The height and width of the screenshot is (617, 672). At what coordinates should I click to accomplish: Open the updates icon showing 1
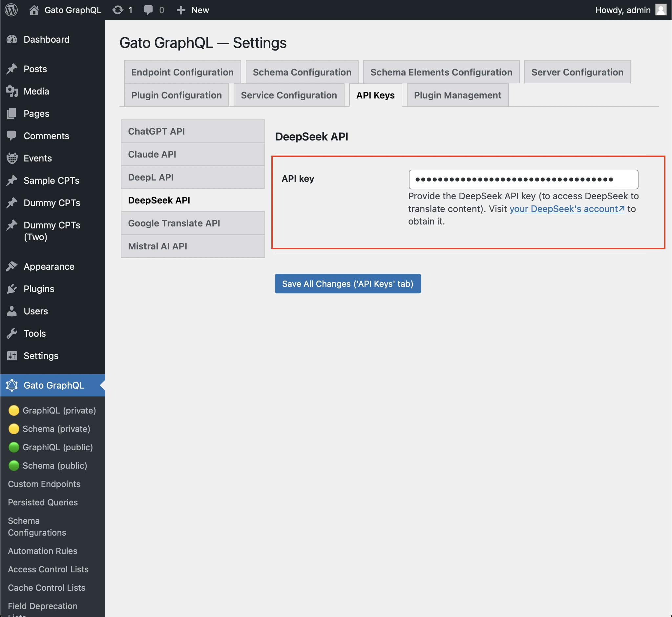(x=117, y=10)
